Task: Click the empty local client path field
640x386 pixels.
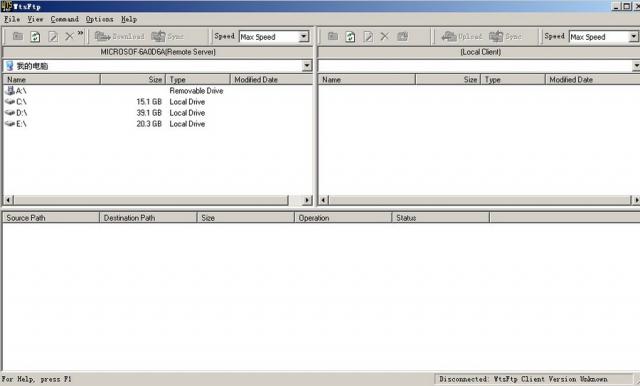Action: (475, 66)
